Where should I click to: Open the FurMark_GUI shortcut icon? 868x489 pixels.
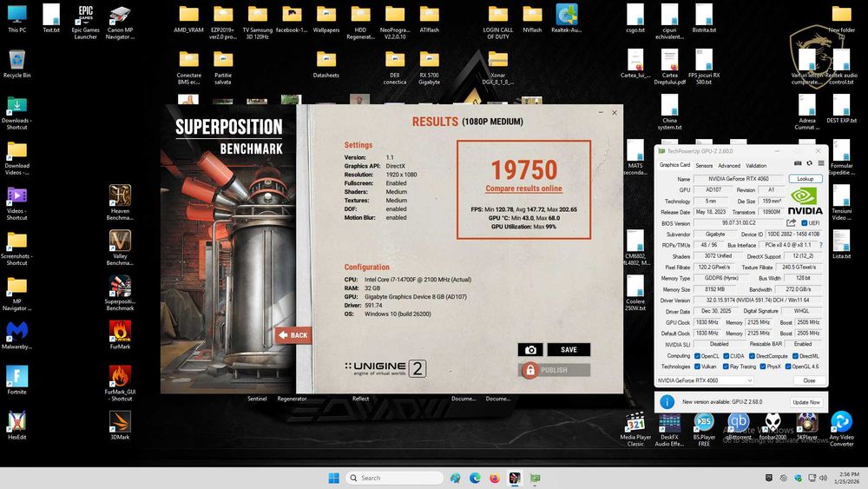[120, 383]
